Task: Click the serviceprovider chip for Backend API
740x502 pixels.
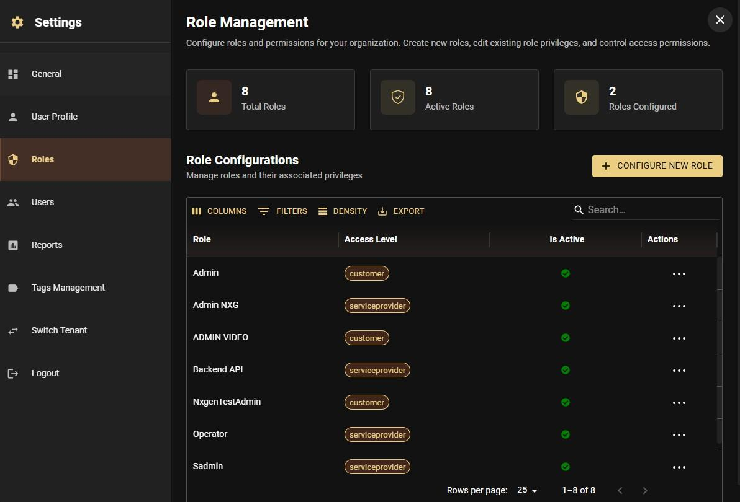Action: pyautogui.click(x=377, y=370)
